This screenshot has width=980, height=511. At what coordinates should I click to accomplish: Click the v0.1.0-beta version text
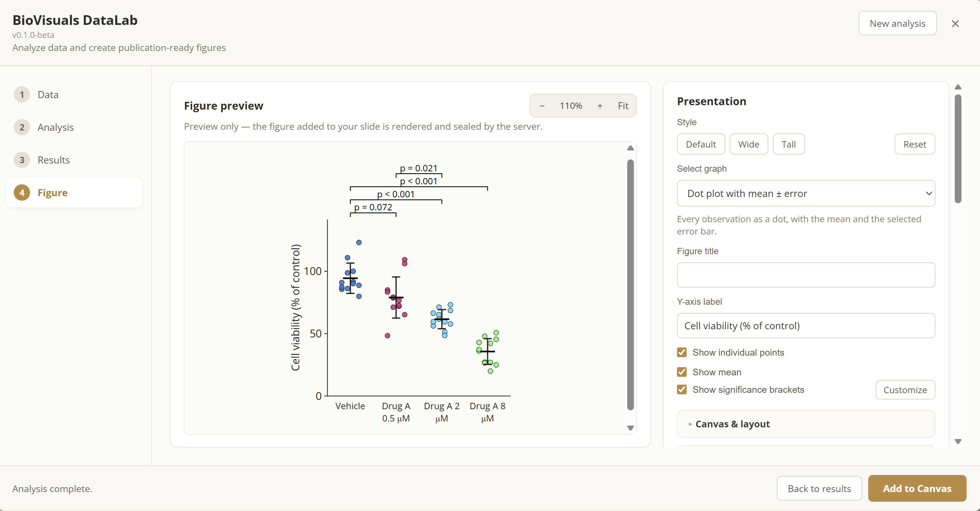tap(33, 35)
